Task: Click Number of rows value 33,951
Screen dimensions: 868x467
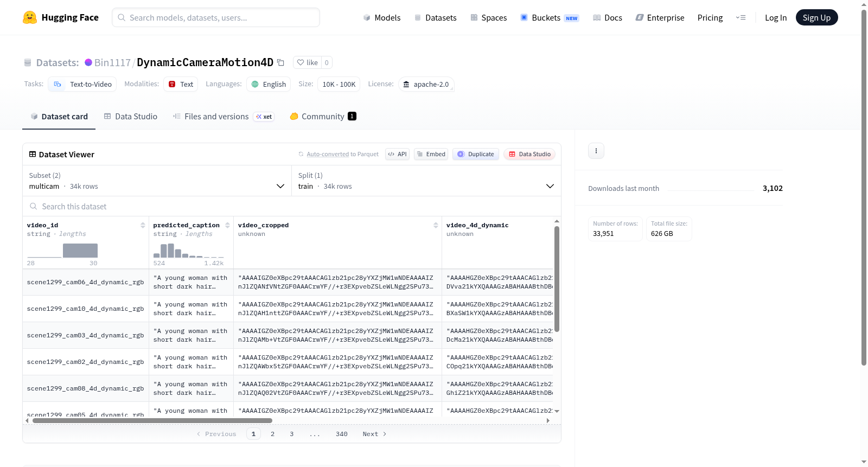Action: (603, 234)
